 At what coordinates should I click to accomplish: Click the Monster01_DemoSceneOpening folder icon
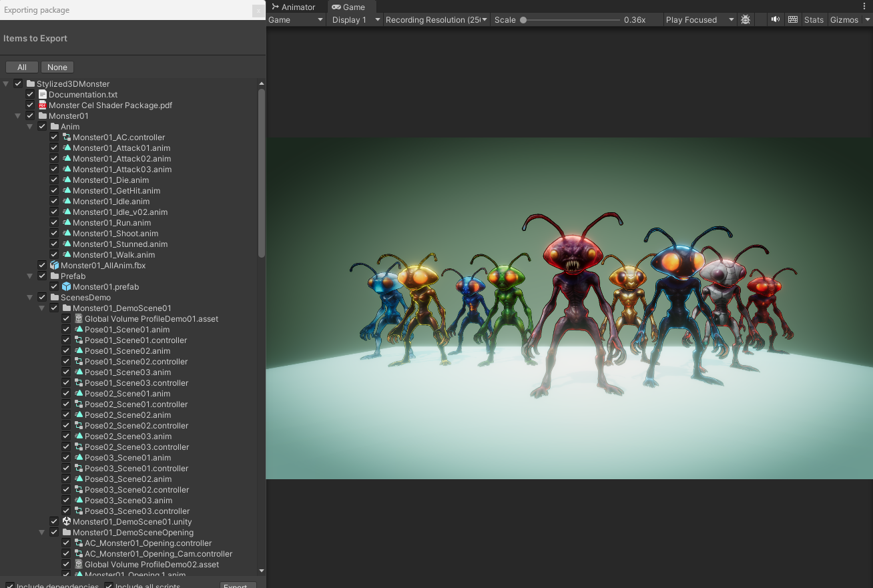67,533
